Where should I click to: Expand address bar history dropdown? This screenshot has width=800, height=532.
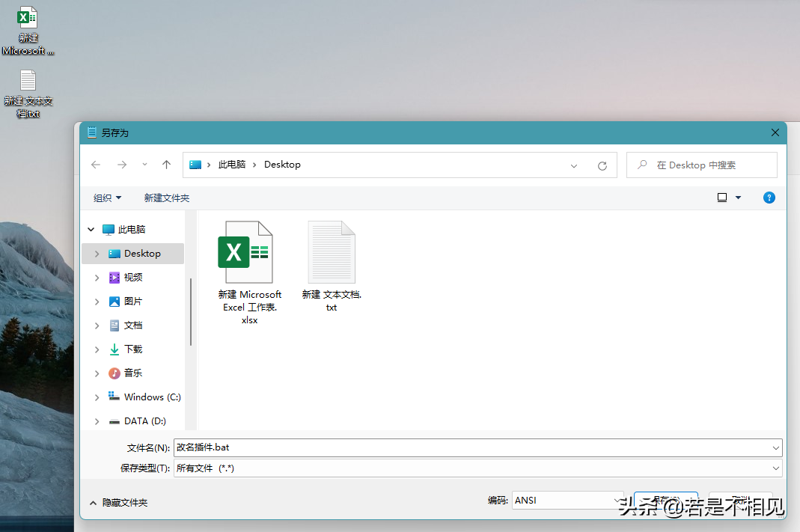click(x=574, y=166)
